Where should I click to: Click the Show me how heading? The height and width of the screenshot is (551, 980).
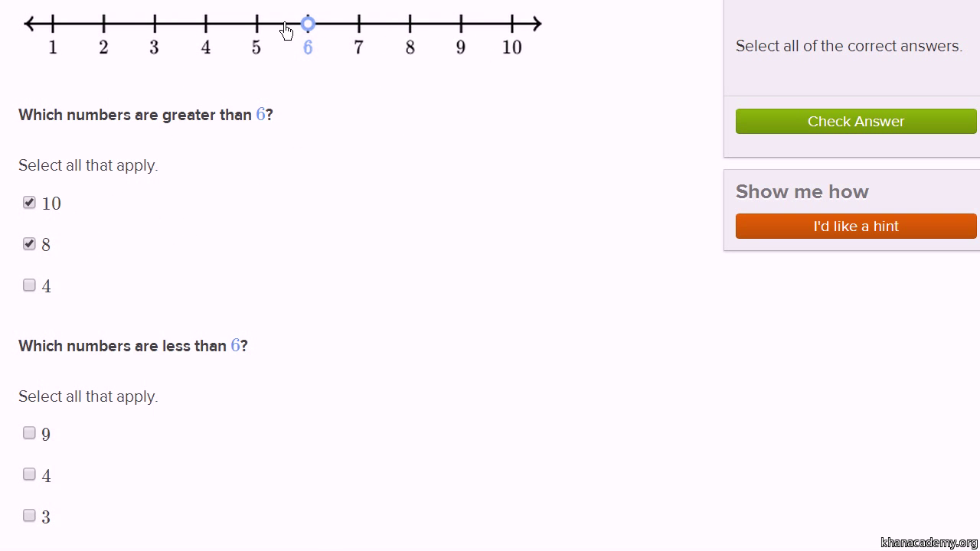(x=802, y=191)
